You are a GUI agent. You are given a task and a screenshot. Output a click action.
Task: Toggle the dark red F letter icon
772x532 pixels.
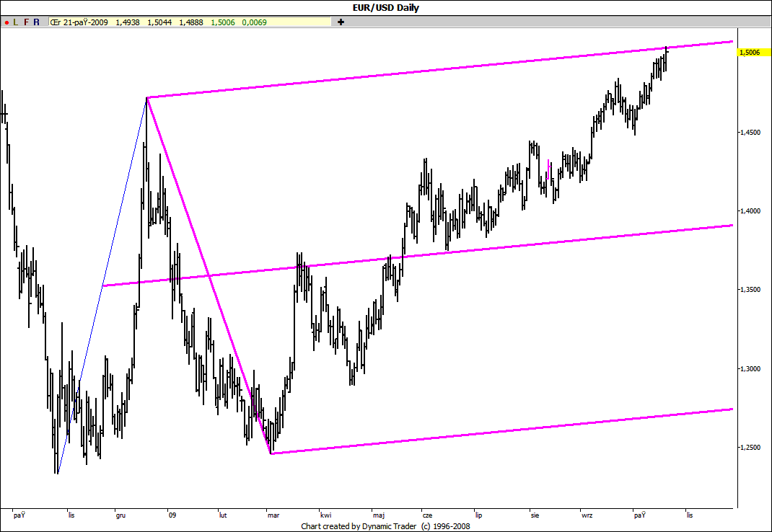(x=26, y=22)
